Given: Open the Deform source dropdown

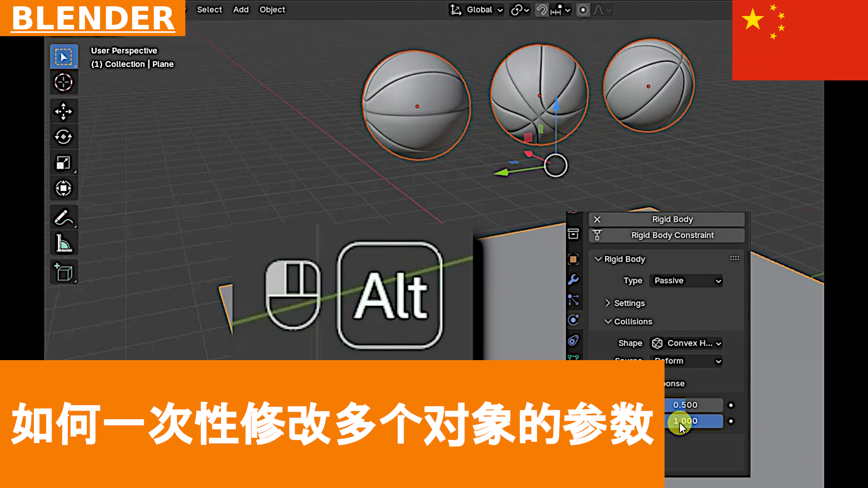Looking at the screenshot, I should point(686,361).
